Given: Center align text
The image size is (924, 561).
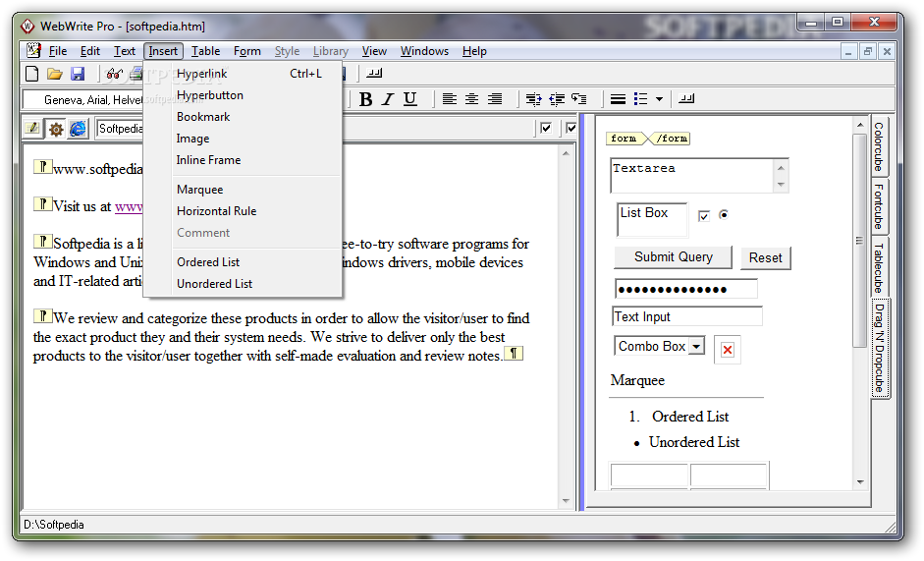Looking at the screenshot, I should tap(471, 99).
